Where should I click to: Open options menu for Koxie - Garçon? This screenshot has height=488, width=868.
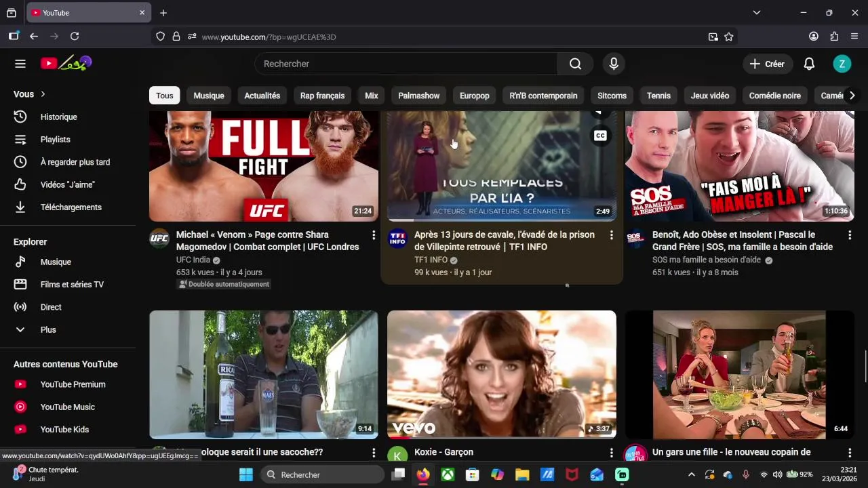pos(611,452)
